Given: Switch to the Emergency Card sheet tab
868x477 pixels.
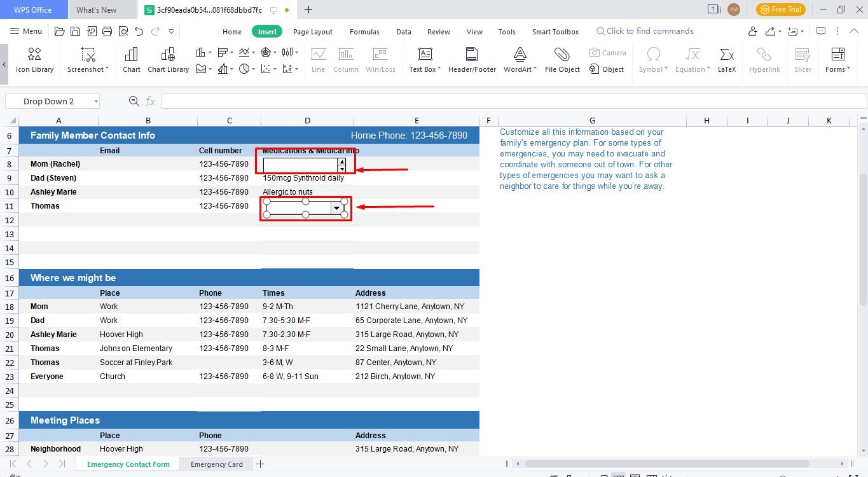Looking at the screenshot, I should (216, 464).
